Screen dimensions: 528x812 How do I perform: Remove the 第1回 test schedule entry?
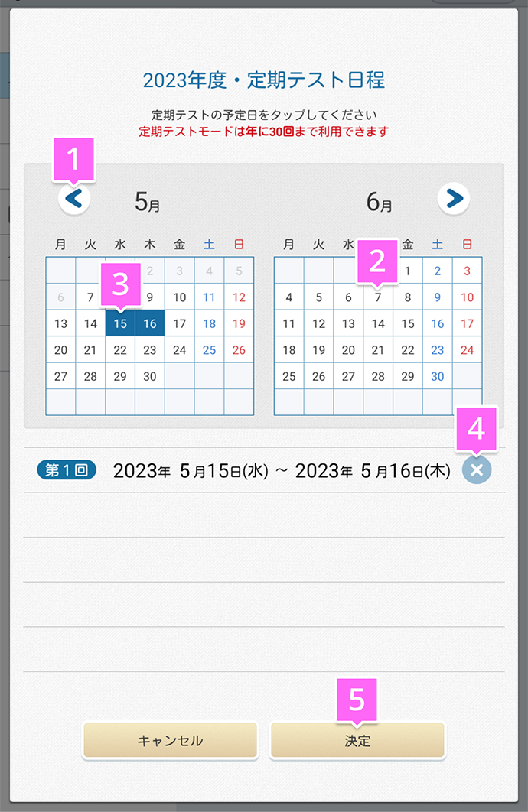(x=477, y=469)
